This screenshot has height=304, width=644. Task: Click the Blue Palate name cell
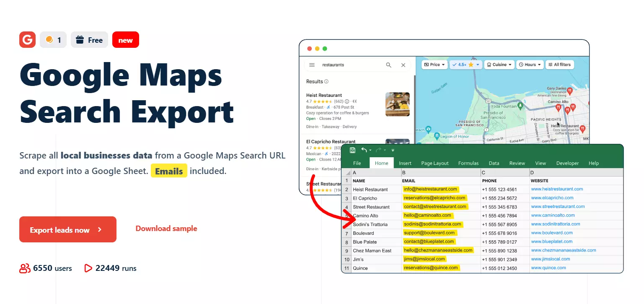point(376,242)
